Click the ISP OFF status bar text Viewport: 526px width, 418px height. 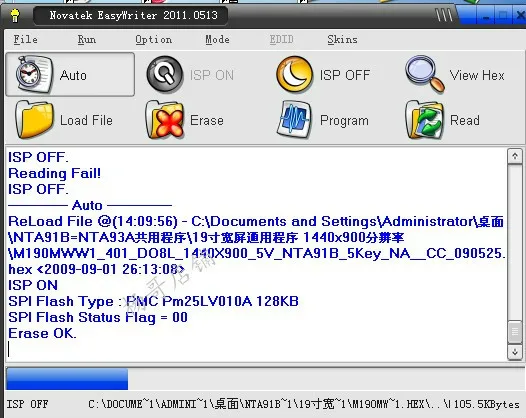(28, 404)
